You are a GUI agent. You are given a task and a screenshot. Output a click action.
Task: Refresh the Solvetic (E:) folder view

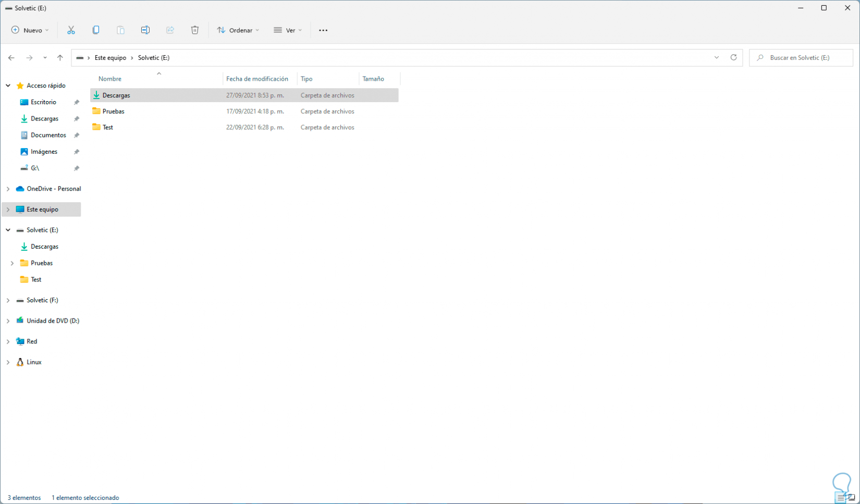[x=733, y=57]
